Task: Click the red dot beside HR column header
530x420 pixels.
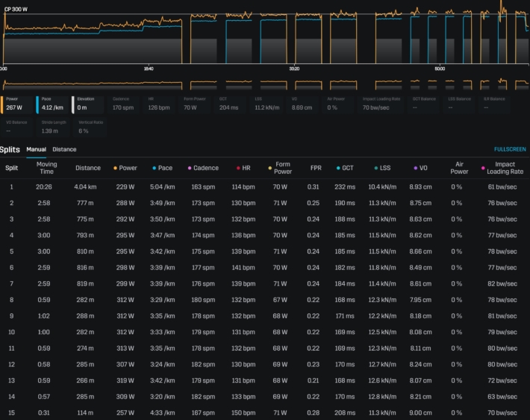Action: pos(238,168)
